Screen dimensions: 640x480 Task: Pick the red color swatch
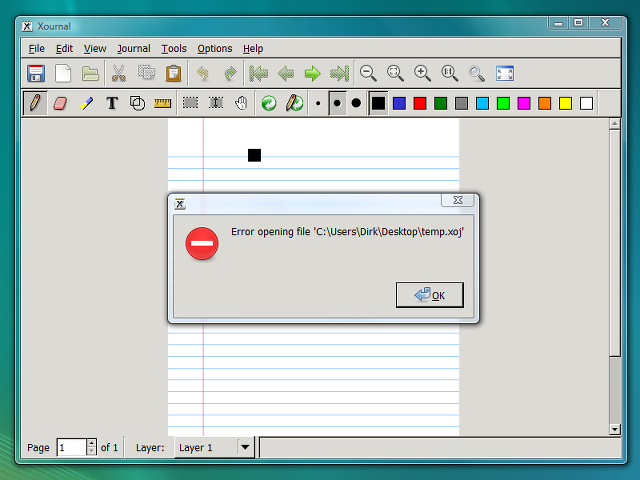point(420,103)
